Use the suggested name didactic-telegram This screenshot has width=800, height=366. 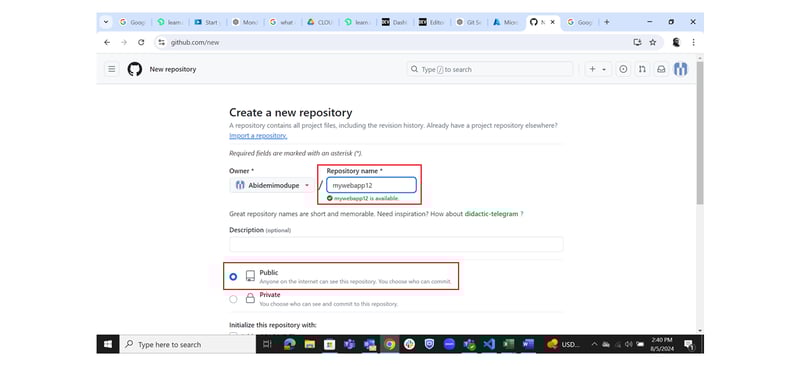point(491,214)
